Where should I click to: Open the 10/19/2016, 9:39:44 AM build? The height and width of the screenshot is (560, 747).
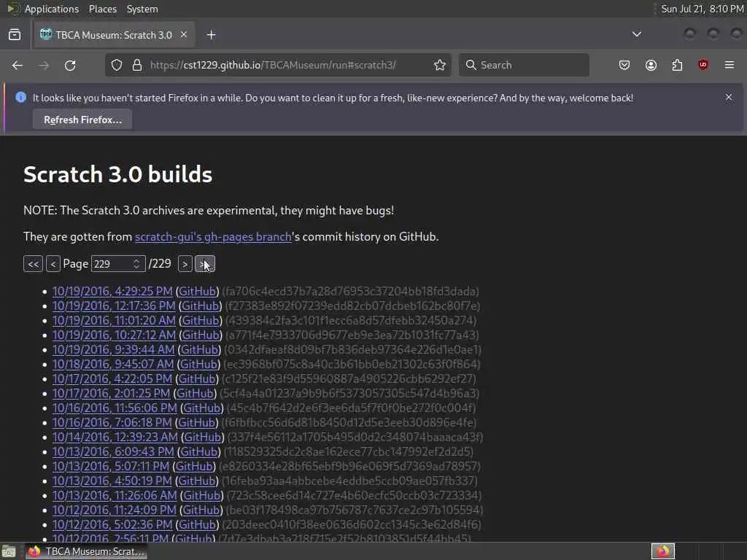[x=113, y=349]
